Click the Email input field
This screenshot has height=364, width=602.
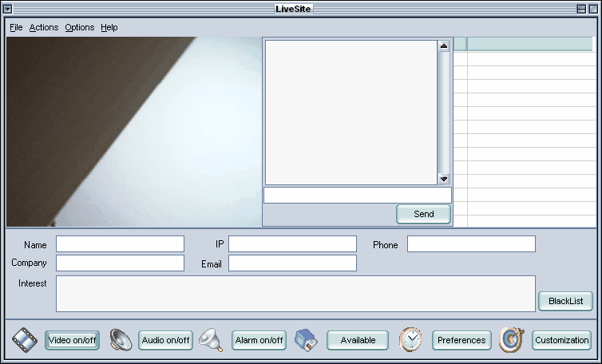tap(292, 263)
